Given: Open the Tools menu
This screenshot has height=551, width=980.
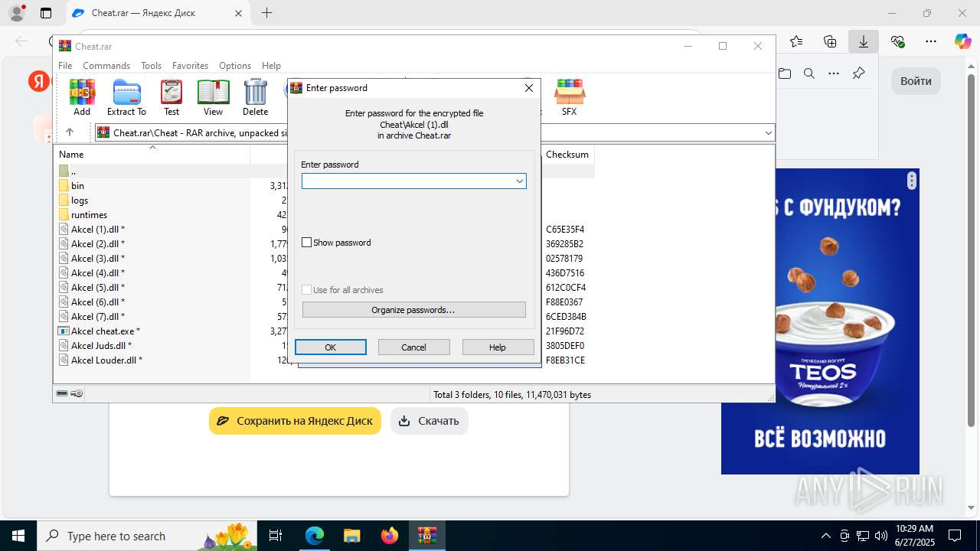Looking at the screenshot, I should [x=151, y=66].
